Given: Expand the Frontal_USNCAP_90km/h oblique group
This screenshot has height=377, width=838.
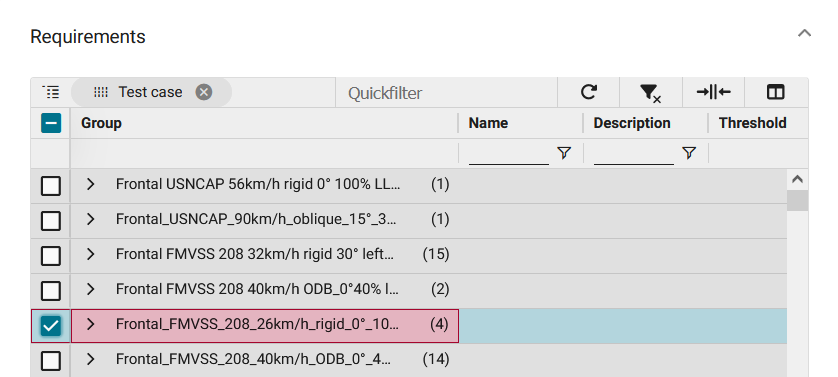Looking at the screenshot, I should tap(90, 219).
